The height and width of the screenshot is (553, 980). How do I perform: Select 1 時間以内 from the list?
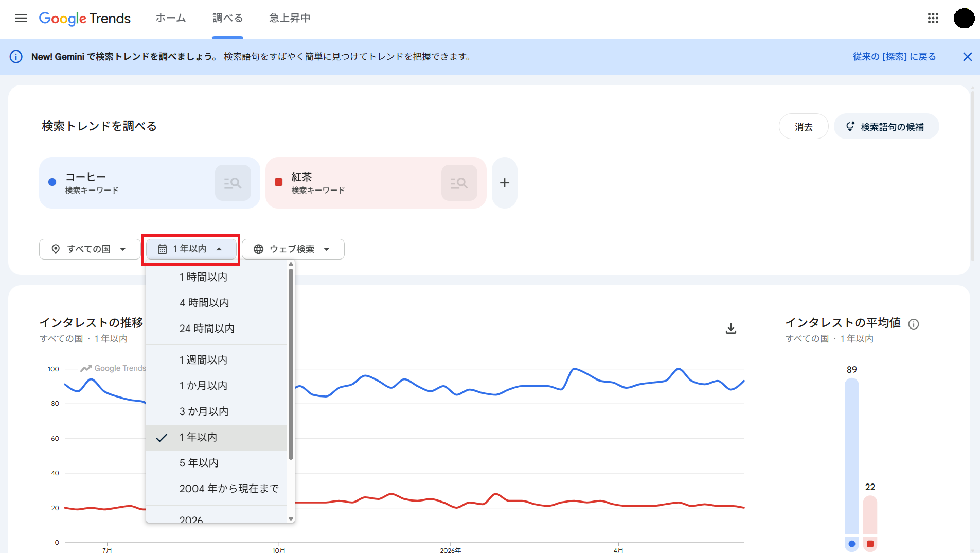tap(217, 277)
